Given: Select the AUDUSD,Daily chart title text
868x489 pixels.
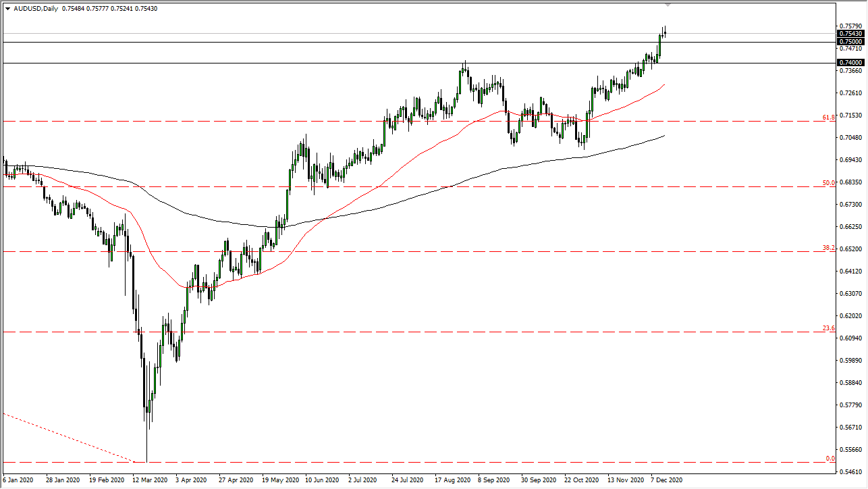Looking at the screenshot, I should click(x=35, y=9).
